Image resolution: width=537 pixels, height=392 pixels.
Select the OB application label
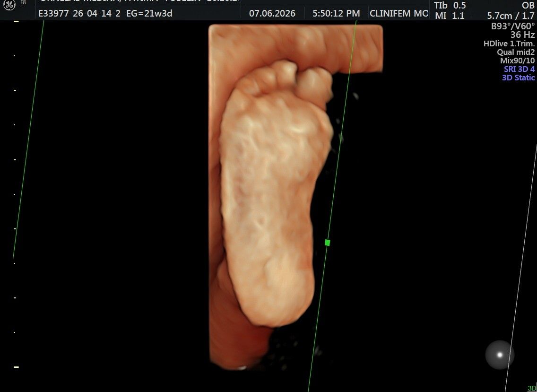click(528, 5)
